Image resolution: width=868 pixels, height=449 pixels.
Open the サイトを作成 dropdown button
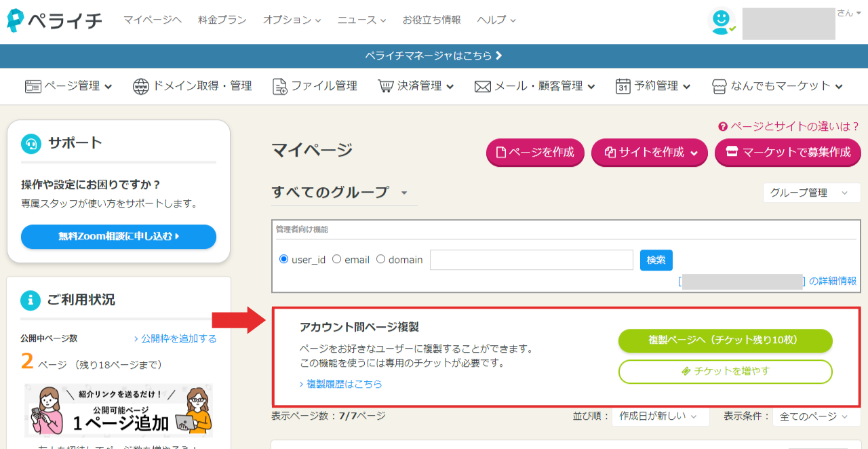[650, 153]
